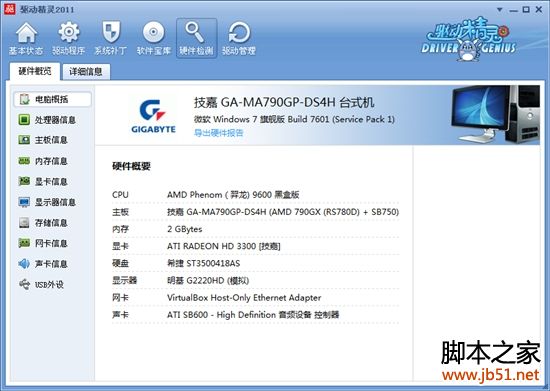Click the 技嘉 GA-MA790GP-DS4H 台式机 title
Viewport: 550px width, 391px height.
point(284,102)
